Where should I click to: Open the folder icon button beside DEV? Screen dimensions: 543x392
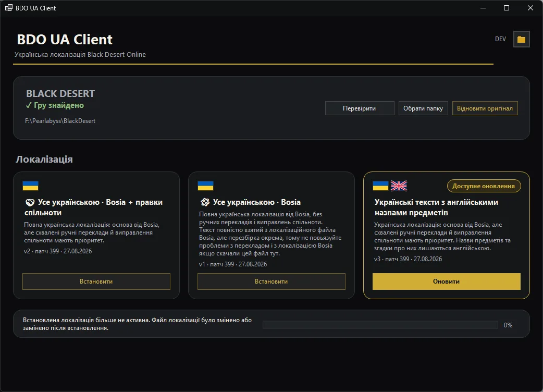[x=521, y=39]
